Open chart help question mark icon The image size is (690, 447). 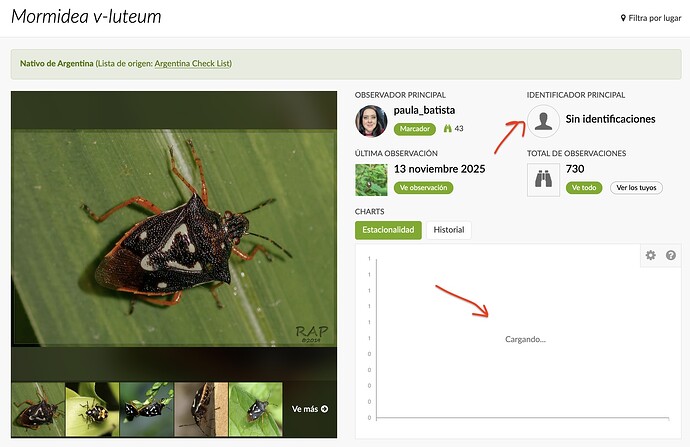(671, 255)
